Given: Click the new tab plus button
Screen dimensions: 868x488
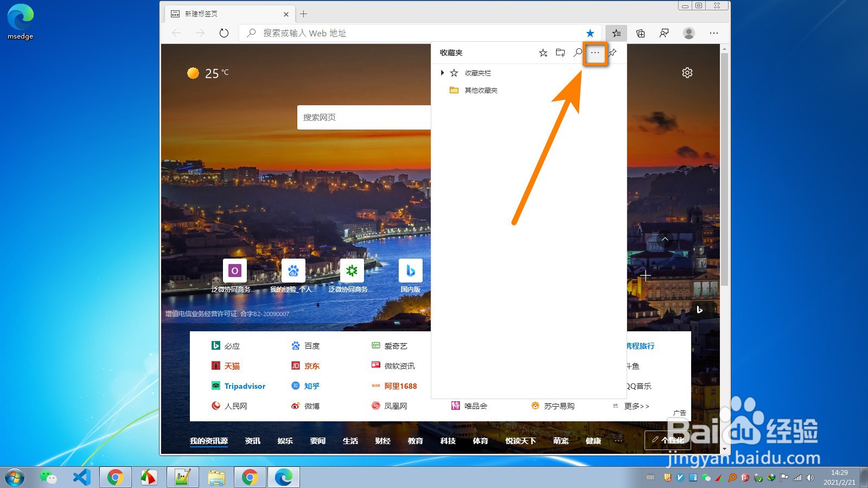Looking at the screenshot, I should point(304,14).
